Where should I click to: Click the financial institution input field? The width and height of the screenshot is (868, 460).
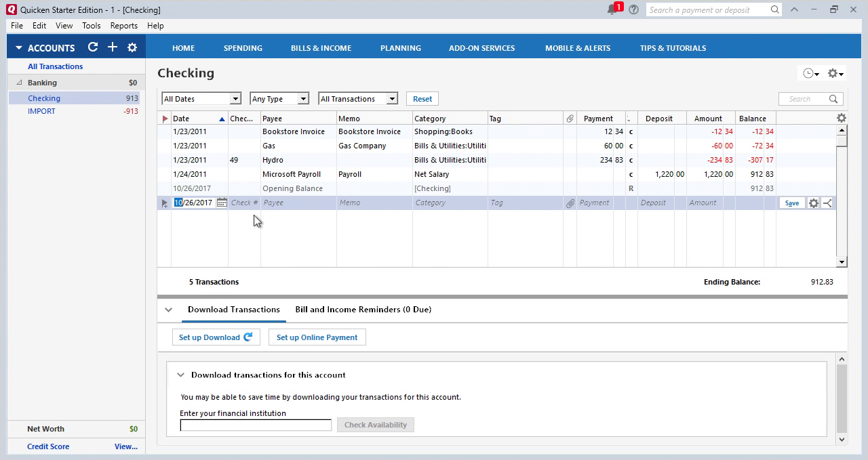pyautogui.click(x=256, y=425)
